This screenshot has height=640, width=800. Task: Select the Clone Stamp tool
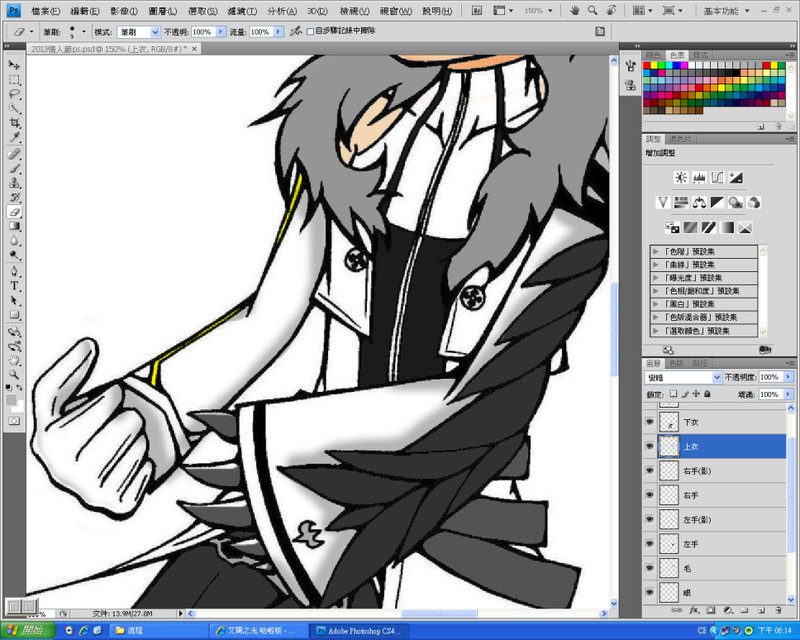point(14,183)
